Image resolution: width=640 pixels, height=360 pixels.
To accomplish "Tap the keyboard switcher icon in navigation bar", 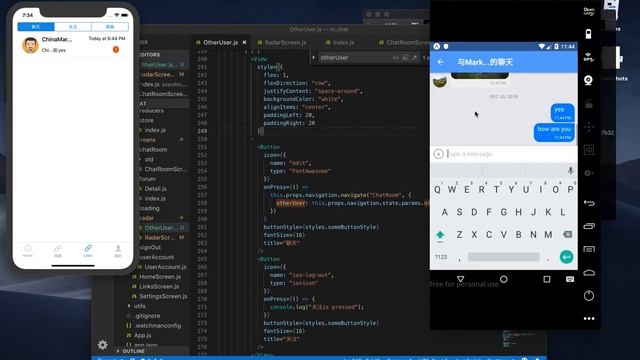I will [570, 279].
